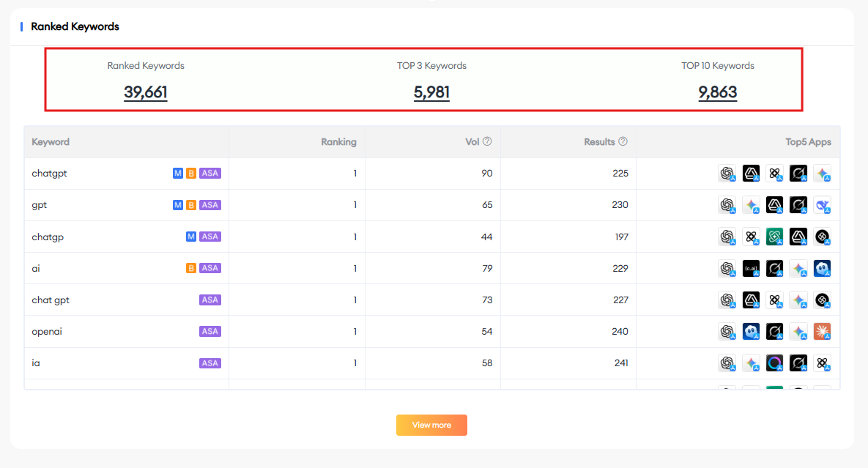Click the orange starburst app icon in the openai row
The image size is (868, 468).
(x=822, y=331)
